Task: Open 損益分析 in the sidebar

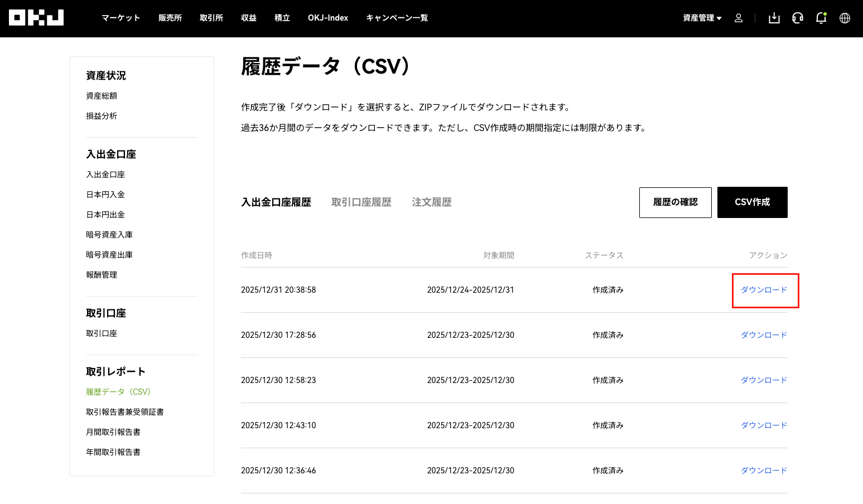Action: point(102,116)
